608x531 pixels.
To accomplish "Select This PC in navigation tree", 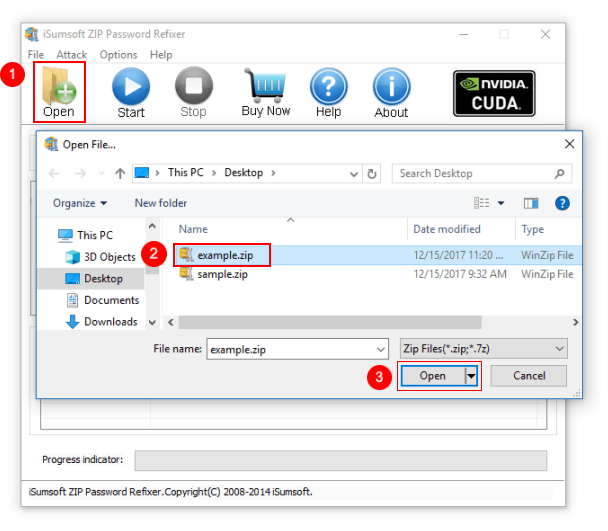I will [85, 235].
